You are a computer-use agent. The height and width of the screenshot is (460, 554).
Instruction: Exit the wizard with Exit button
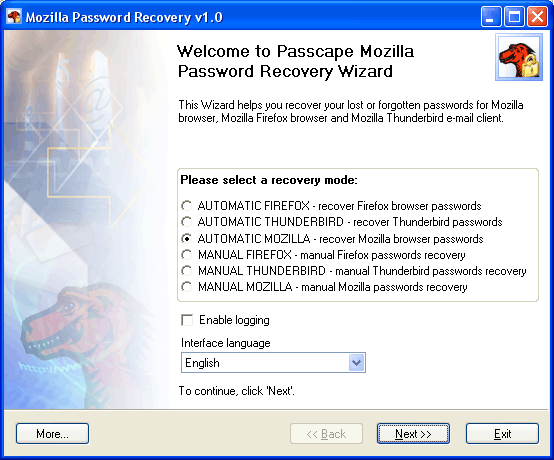coord(502,434)
